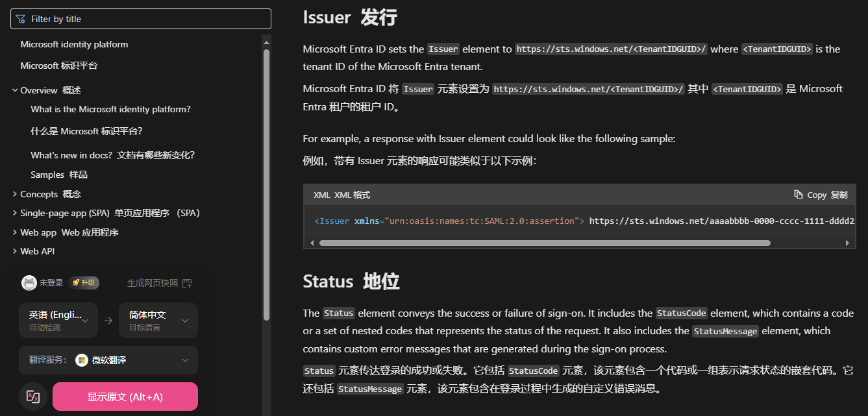Open the 英语 (English) source language dropdown
Viewport: 868px width, 416px height.
click(x=58, y=320)
